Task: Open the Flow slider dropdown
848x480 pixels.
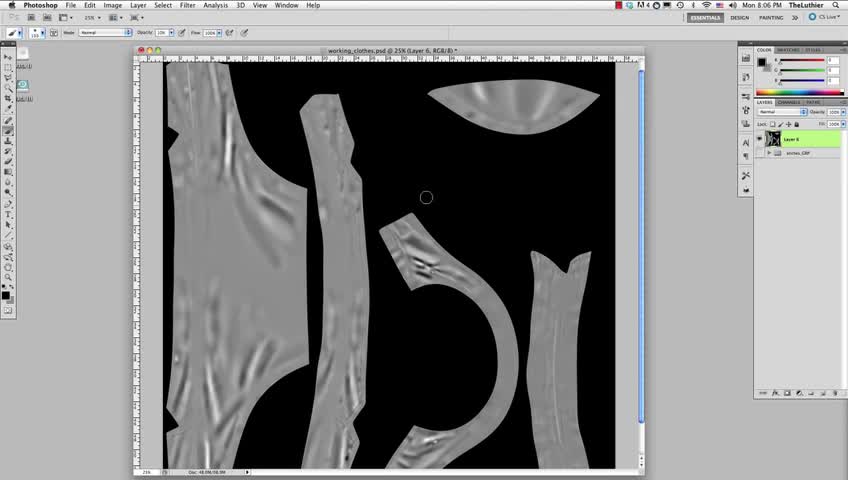Action: pos(219,33)
